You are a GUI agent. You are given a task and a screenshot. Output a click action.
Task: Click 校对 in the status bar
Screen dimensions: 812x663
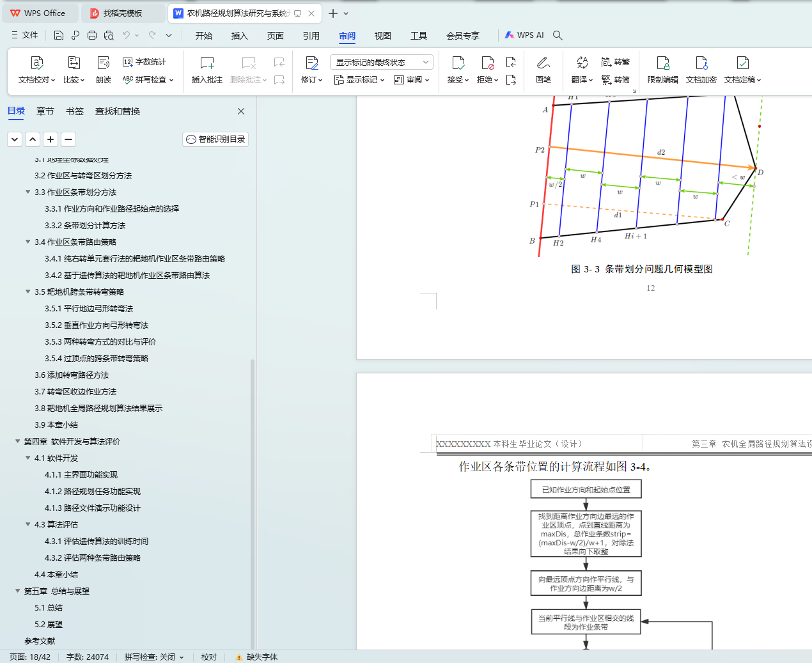(209, 657)
